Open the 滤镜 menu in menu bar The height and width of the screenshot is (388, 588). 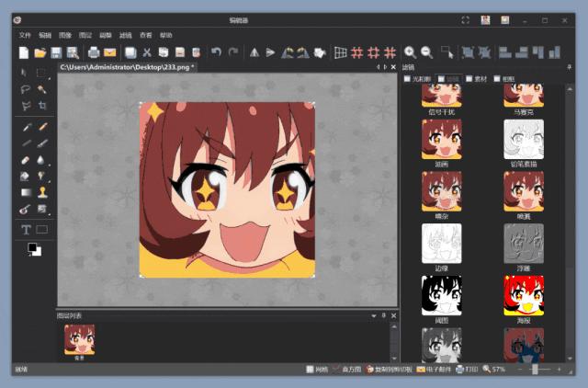[x=125, y=35]
